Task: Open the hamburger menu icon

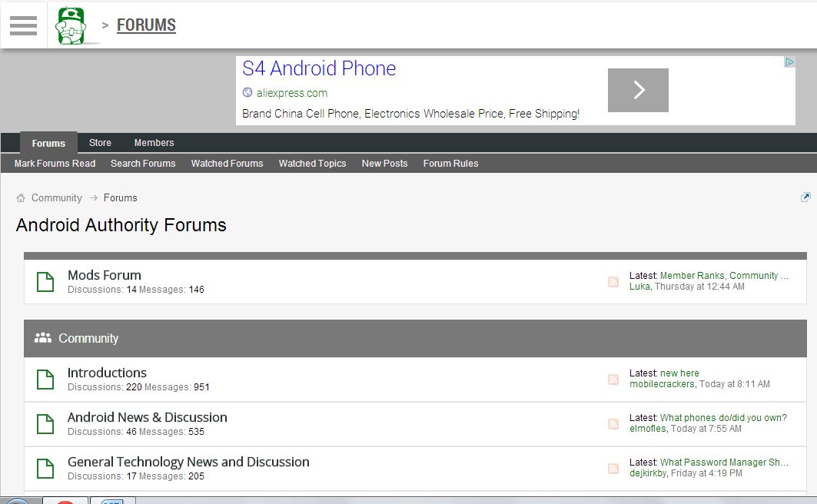Action: [23, 25]
